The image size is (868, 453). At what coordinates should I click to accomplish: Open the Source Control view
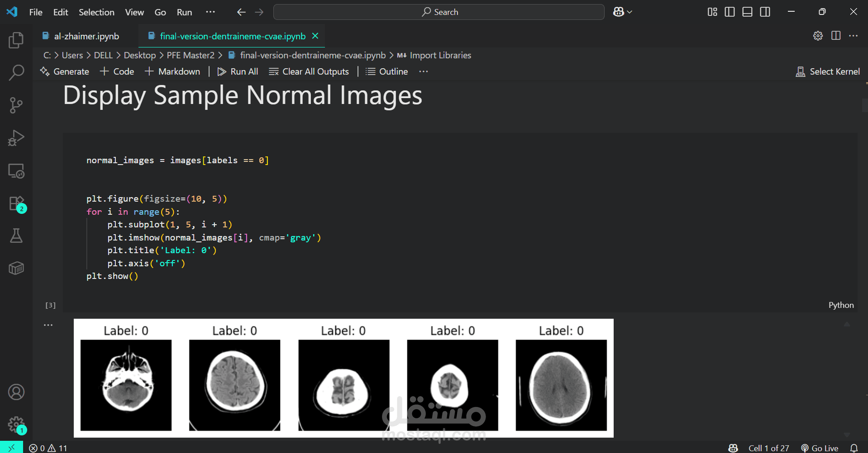16,105
